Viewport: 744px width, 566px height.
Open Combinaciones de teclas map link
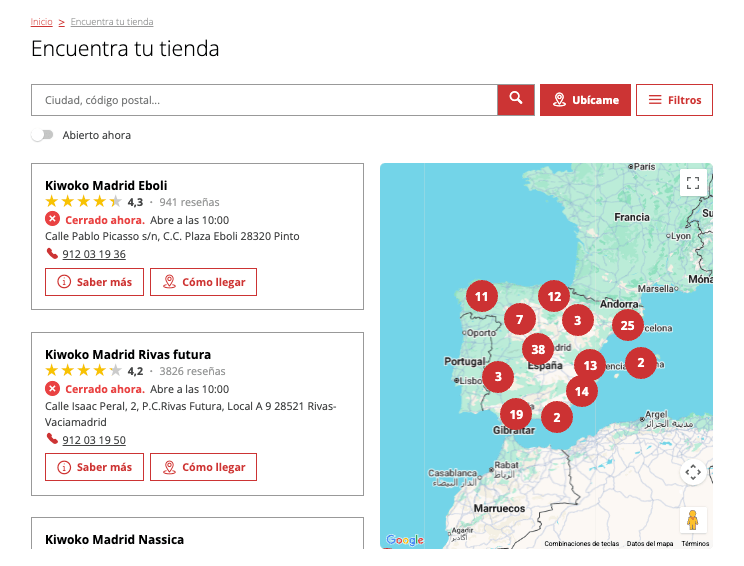tap(581, 544)
